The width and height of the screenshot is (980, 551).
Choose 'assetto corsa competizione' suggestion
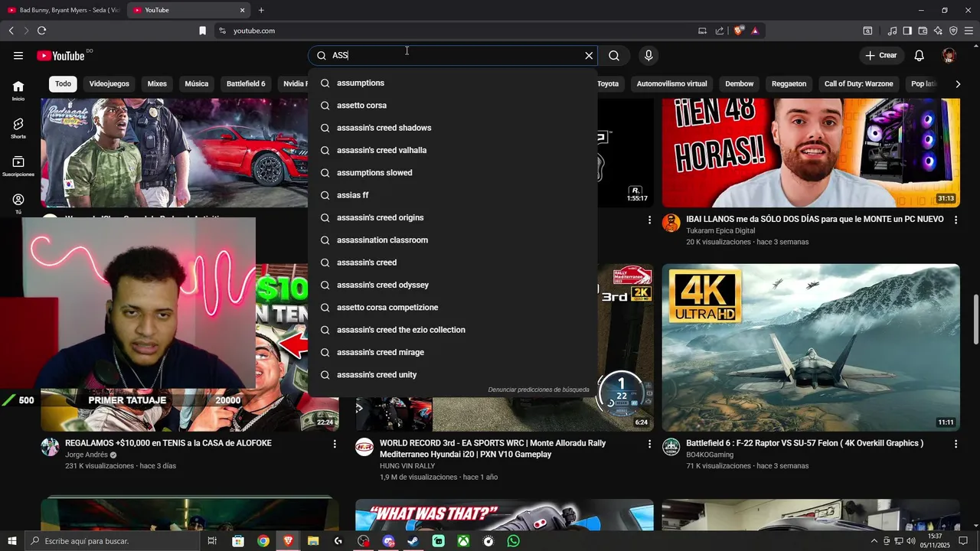452,308
